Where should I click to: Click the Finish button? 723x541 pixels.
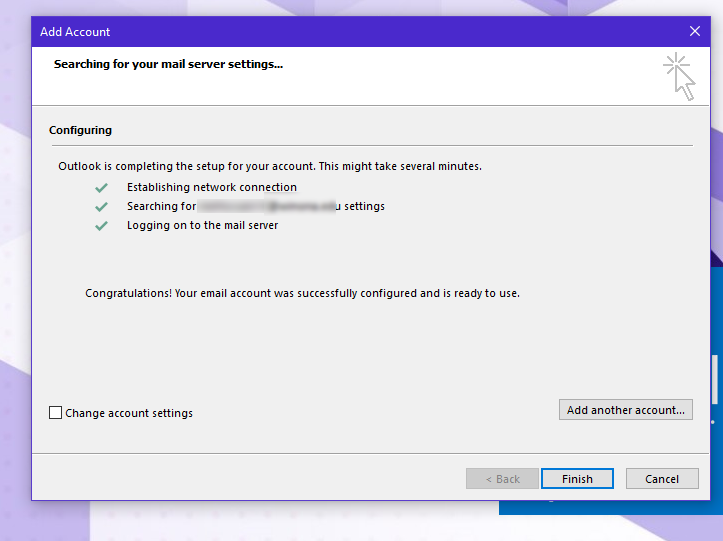point(577,479)
